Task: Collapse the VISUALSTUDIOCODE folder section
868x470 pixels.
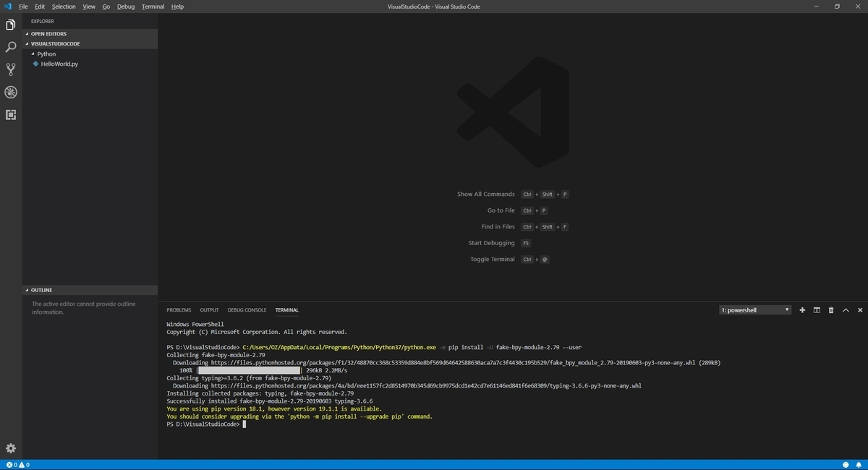Action: 90,43
